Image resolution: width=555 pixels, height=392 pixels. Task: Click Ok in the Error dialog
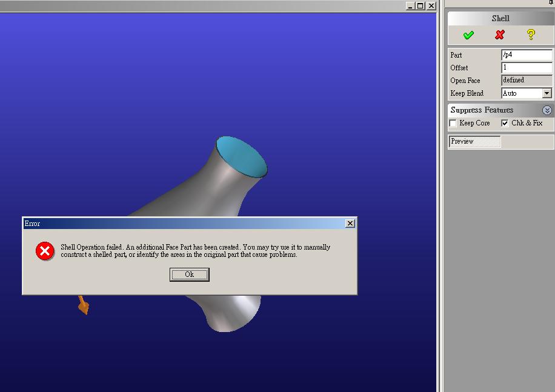click(190, 274)
